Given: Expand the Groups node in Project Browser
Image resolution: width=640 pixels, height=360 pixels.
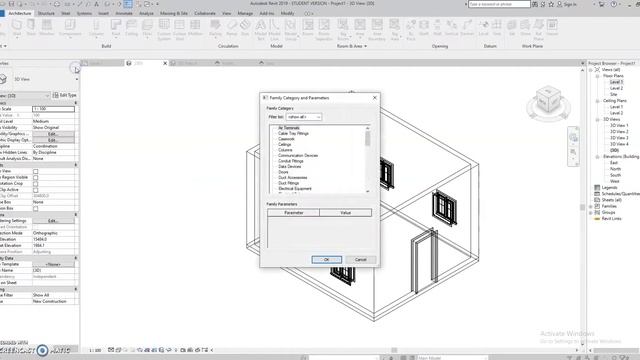Looking at the screenshot, I should [x=591, y=213].
